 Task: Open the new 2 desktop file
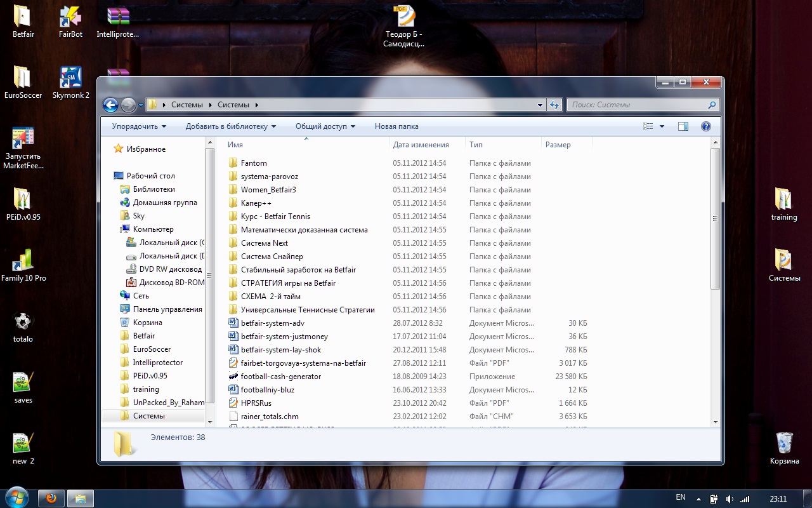[x=23, y=448]
